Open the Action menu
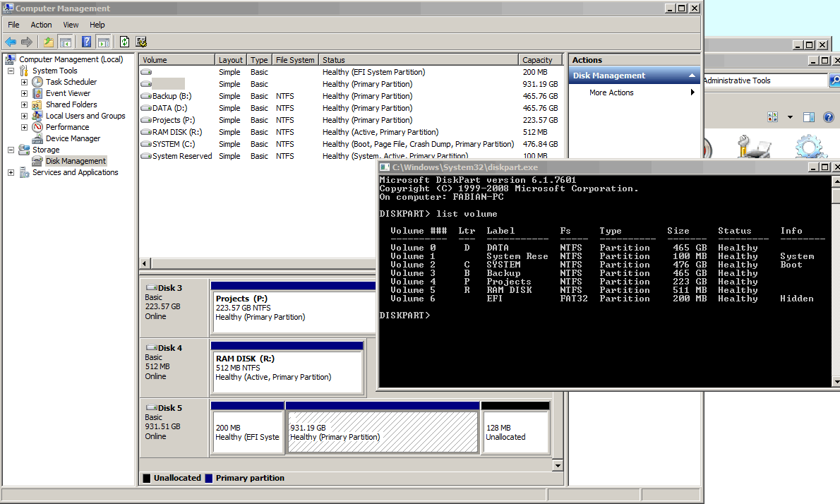840x504 pixels. pyautogui.click(x=41, y=25)
